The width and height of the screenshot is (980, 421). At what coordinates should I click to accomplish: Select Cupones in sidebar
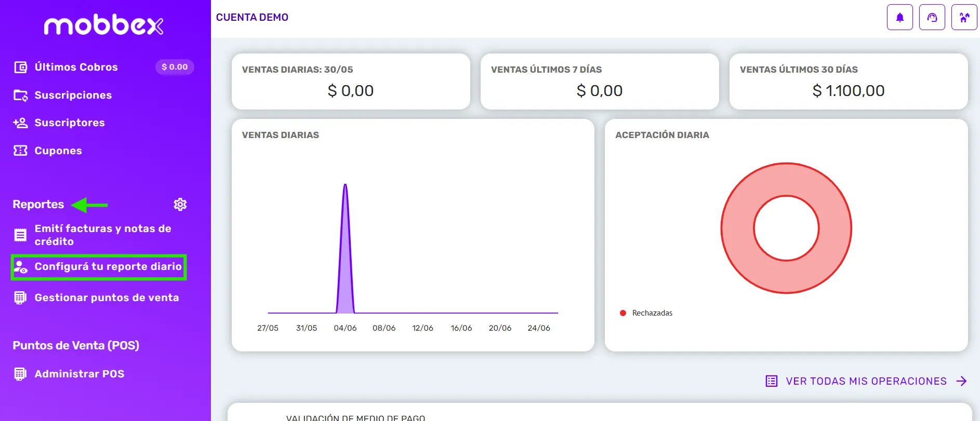point(58,151)
